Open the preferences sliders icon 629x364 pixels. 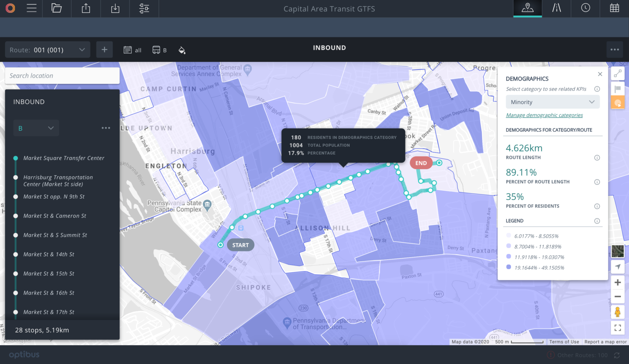(144, 8)
